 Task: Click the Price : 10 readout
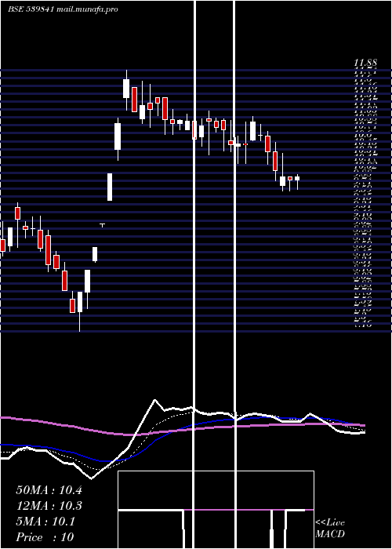coord(45,537)
